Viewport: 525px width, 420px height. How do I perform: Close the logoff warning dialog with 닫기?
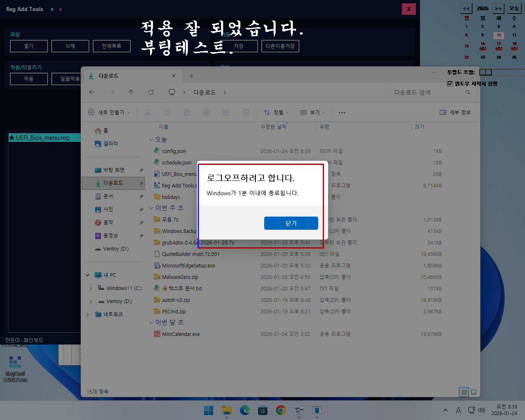tap(291, 223)
